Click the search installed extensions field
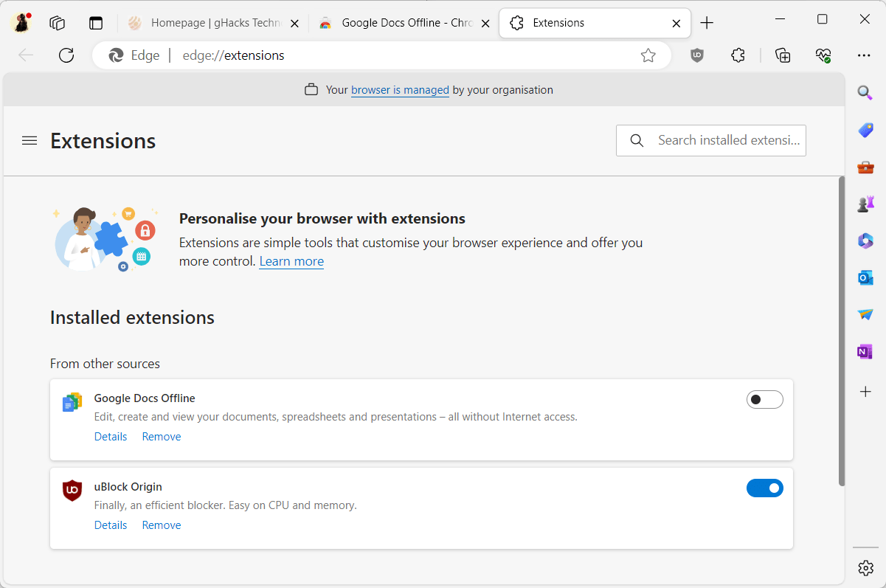This screenshot has width=886, height=588. coord(710,140)
